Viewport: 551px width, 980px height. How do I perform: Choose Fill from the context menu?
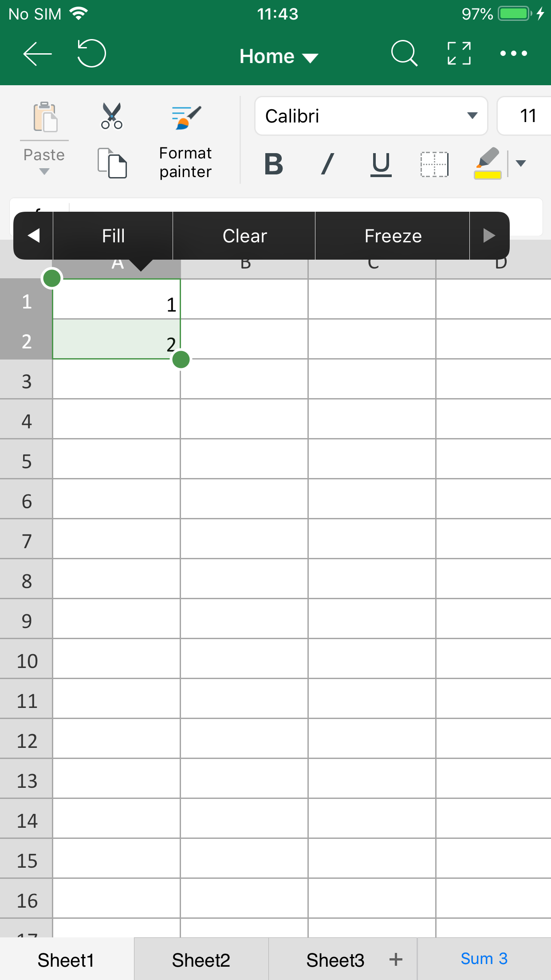tap(112, 236)
